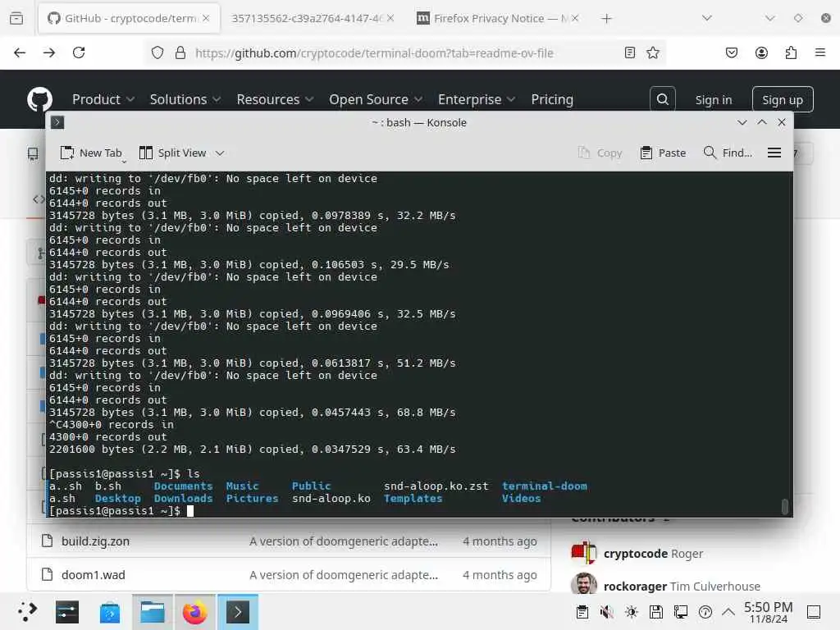Viewport: 840px width, 630px height.
Task: Open a new Firefox tab with plus
Action: (606, 19)
